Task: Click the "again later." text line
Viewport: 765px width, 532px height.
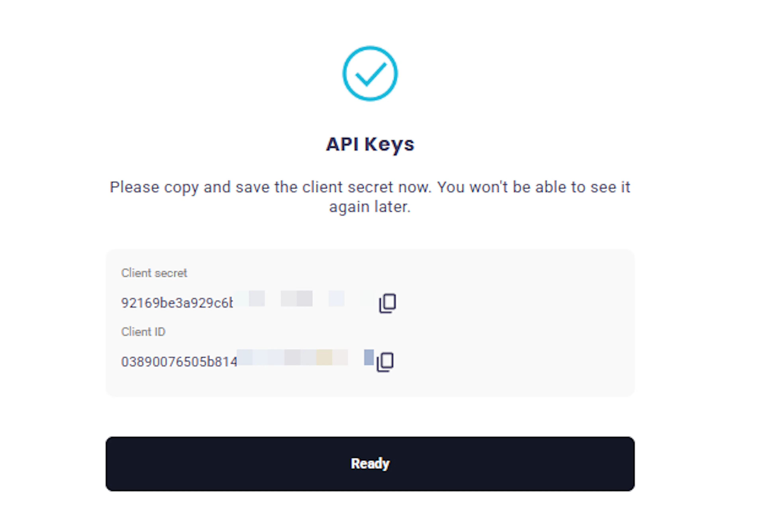Action: coord(370,207)
